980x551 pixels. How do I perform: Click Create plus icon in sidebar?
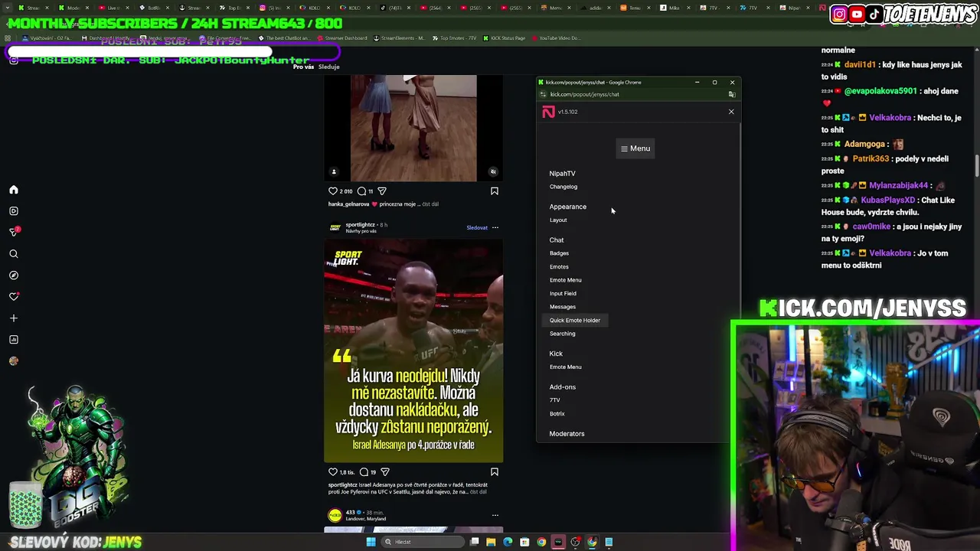coord(14,318)
